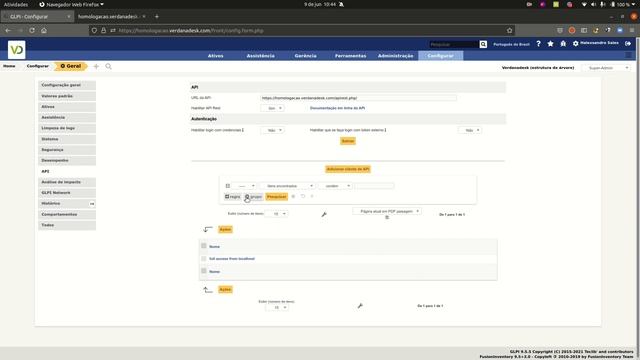Open the Firefox hamburger menu
The height and width of the screenshot is (360, 640).
pyautogui.click(x=631, y=30)
